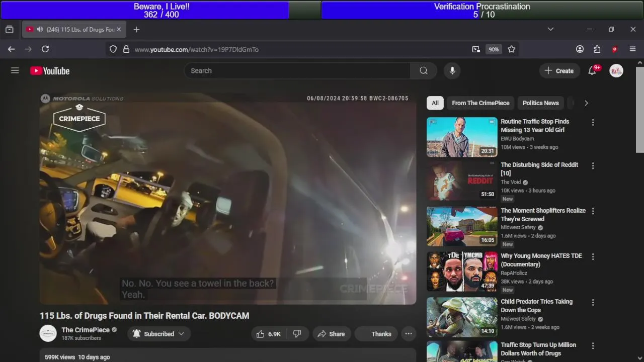Screen dimensions: 644x362
Task: Go back with browser back arrow
Action: [11, 49]
